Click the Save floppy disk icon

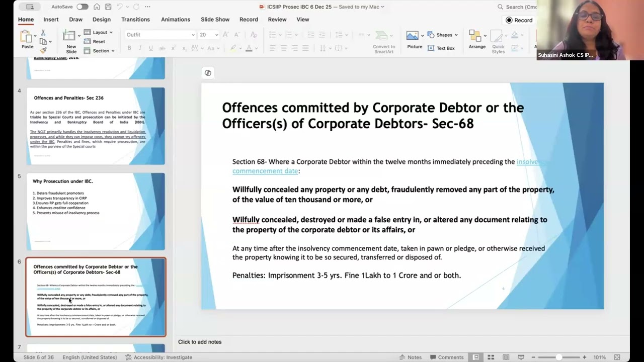click(108, 7)
